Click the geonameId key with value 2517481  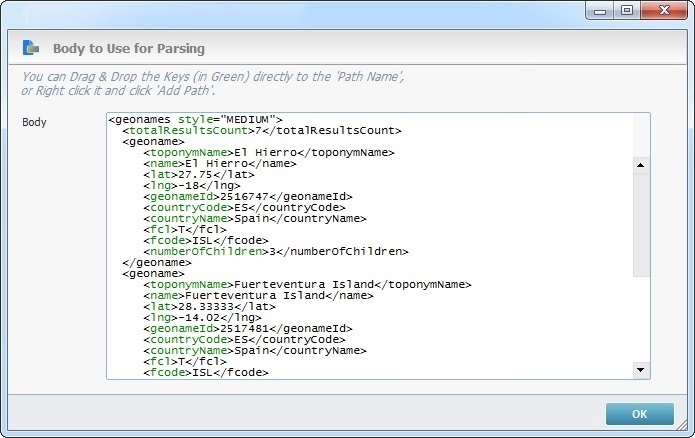click(181, 328)
